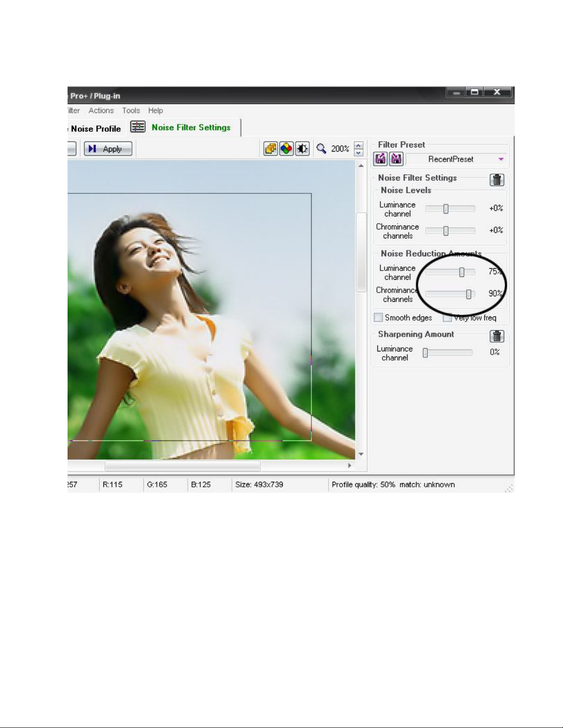
Task: Increase zoom level with up stepper arrow
Action: (x=359, y=145)
